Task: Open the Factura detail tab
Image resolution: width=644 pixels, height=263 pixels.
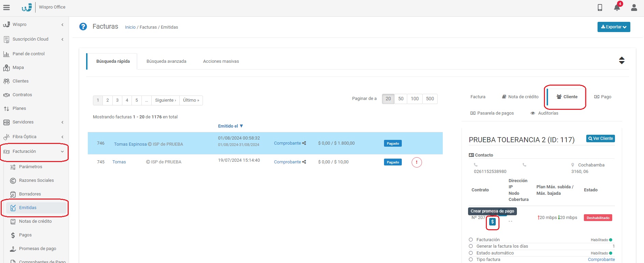Action: pos(478,97)
